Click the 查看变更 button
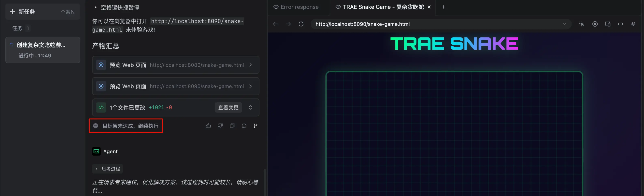This screenshot has height=196, width=644. (x=228, y=108)
